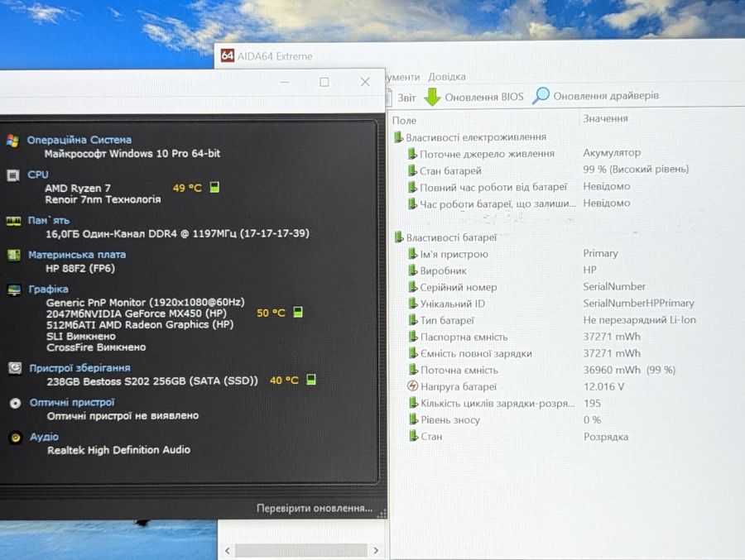Click the horizontal scrollbar right arrow
Viewport: 745px width, 560px height.
click(376, 551)
